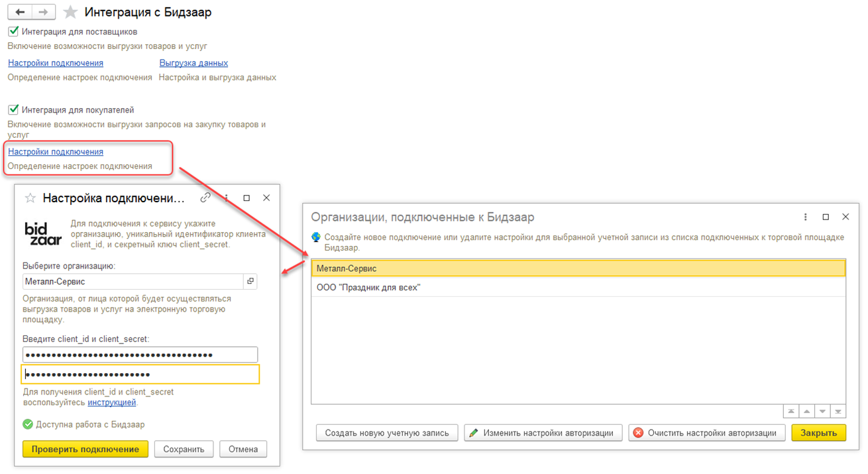Close the Настройка подключения dialog

click(x=266, y=198)
